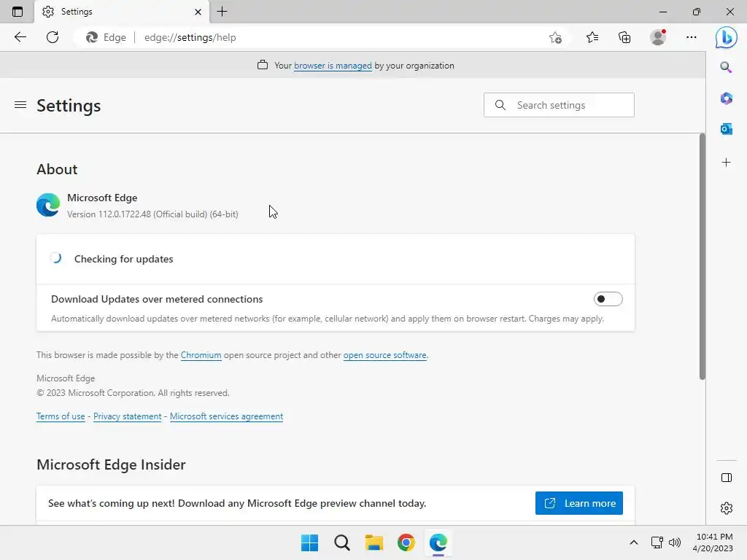Click the Microsoft Edge Insider heading

click(x=111, y=464)
